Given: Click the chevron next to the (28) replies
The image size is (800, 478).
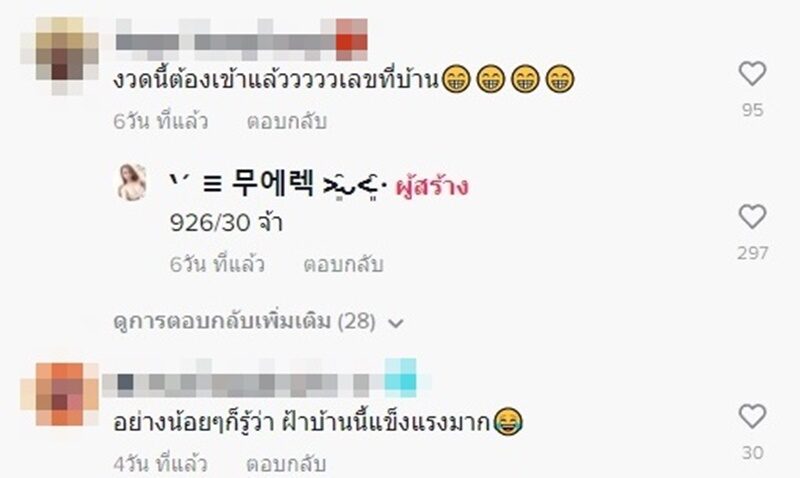Looking at the screenshot, I should (x=396, y=323).
